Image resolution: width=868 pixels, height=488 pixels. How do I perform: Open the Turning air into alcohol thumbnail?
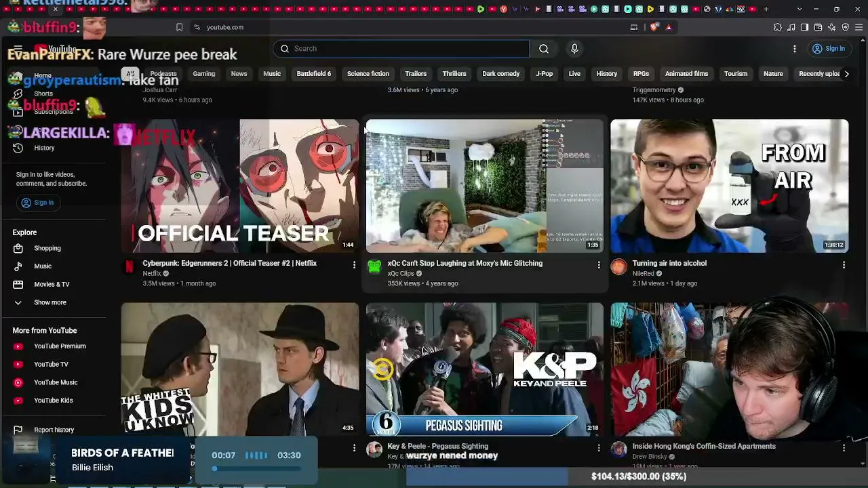729,186
